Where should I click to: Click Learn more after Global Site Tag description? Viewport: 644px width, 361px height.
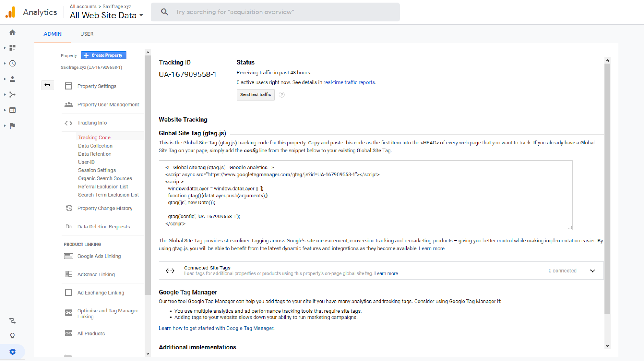[432, 248]
